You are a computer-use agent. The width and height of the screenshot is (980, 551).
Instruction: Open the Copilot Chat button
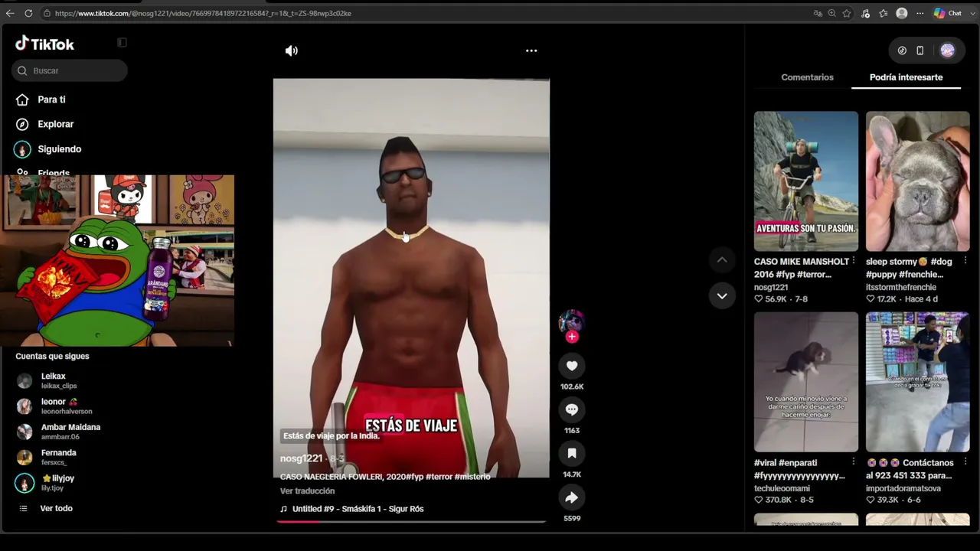point(948,13)
